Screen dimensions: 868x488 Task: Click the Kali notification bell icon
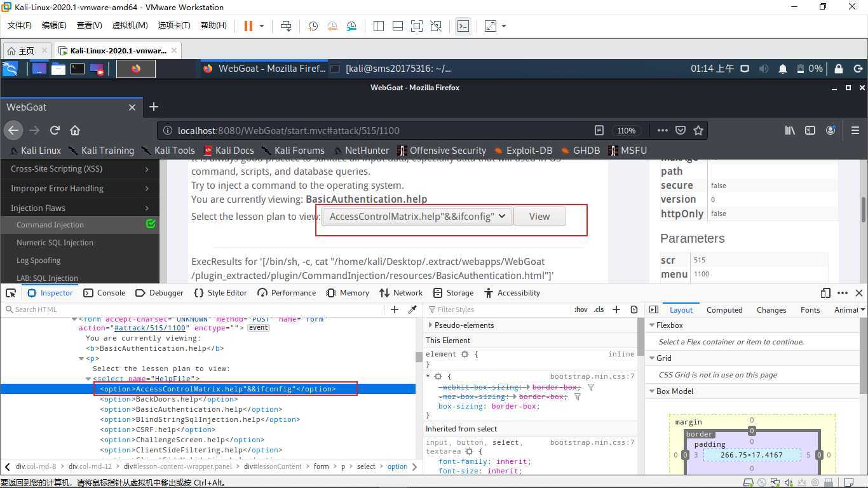point(783,69)
